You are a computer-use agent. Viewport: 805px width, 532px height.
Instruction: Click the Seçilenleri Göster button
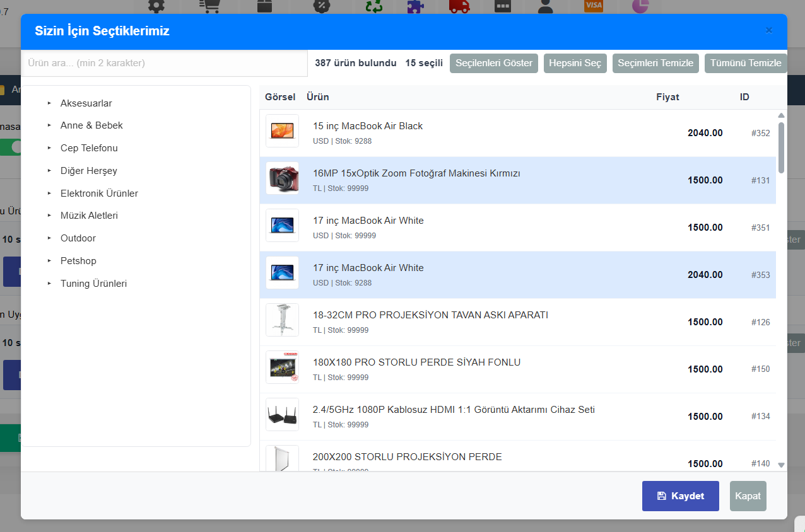493,63
